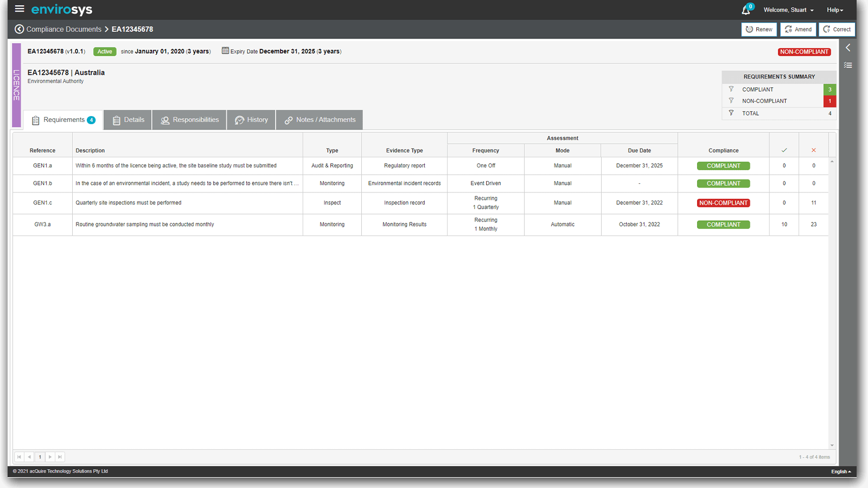Screen dimensions: 868x488
Task: Toggle the TOTAL requirements filter
Action: pyautogui.click(x=731, y=113)
